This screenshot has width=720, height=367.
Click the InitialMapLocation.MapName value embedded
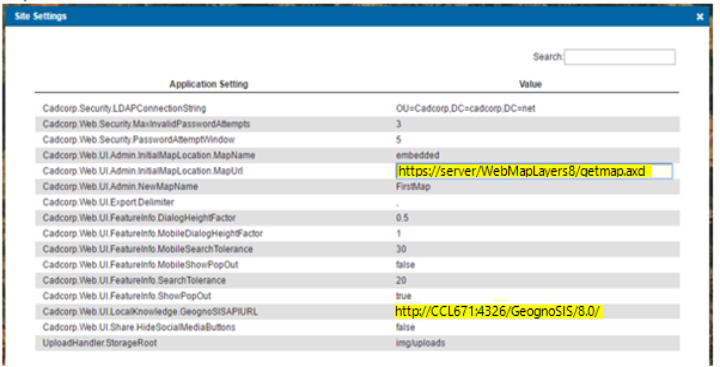pyautogui.click(x=417, y=155)
